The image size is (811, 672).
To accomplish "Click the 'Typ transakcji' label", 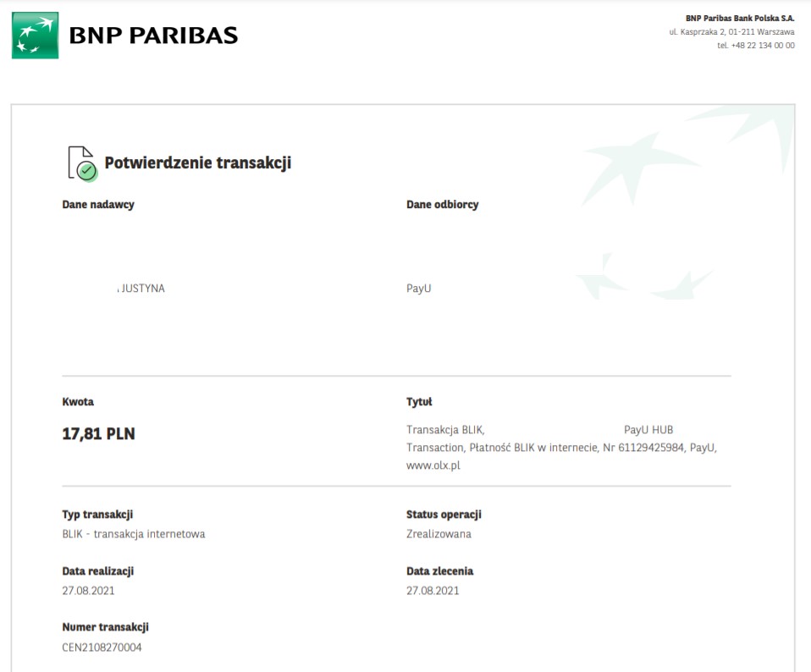I will pos(97,515).
